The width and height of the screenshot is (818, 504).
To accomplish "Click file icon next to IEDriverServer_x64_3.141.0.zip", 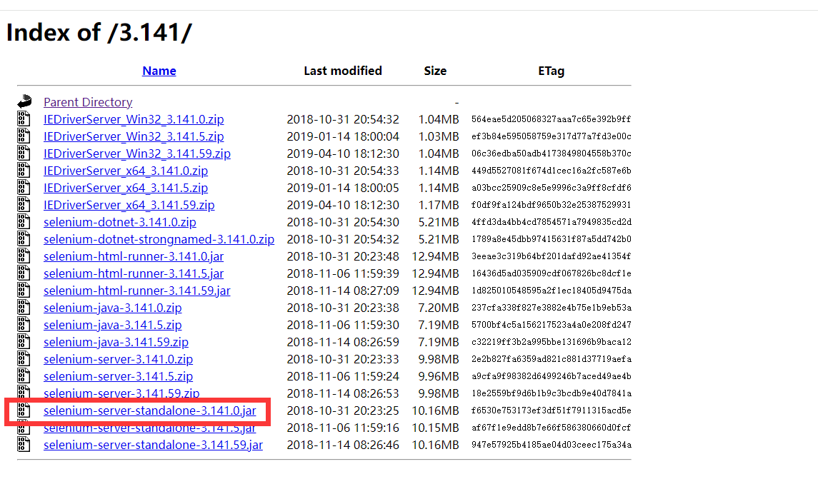I will click(x=24, y=171).
